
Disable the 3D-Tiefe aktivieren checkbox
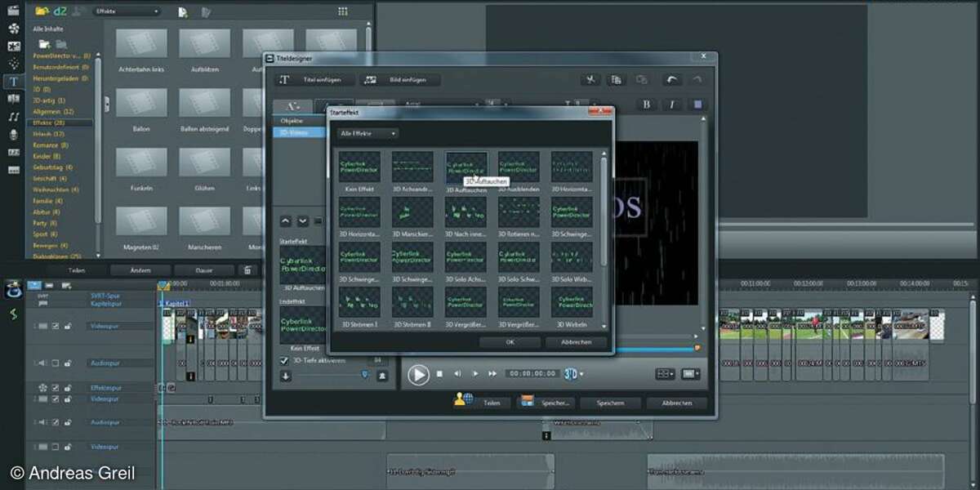284,360
